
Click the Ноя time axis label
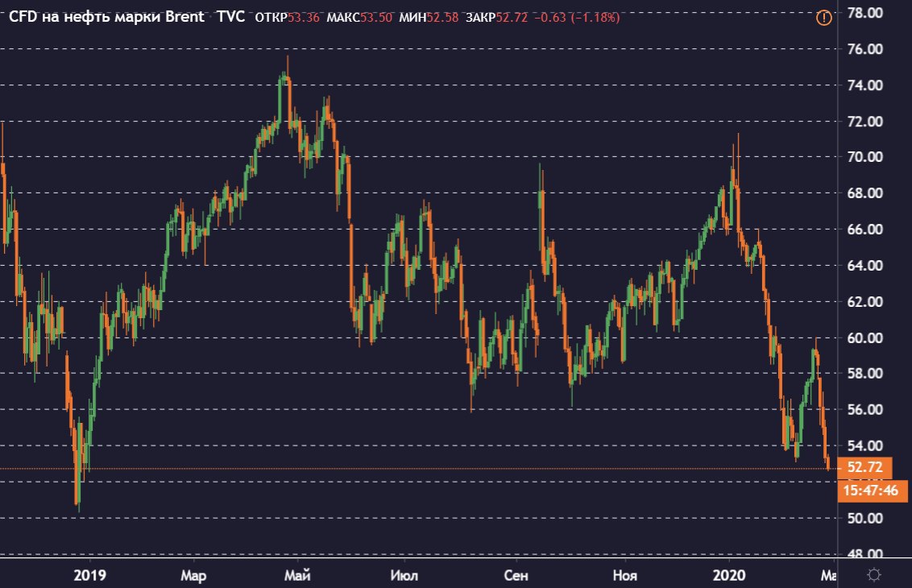[625, 575]
